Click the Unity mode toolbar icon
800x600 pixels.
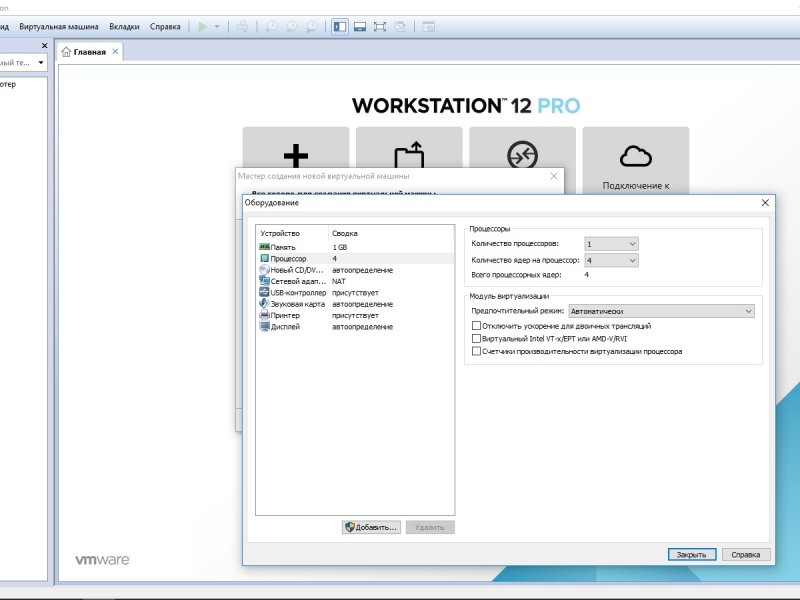[x=400, y=27]
